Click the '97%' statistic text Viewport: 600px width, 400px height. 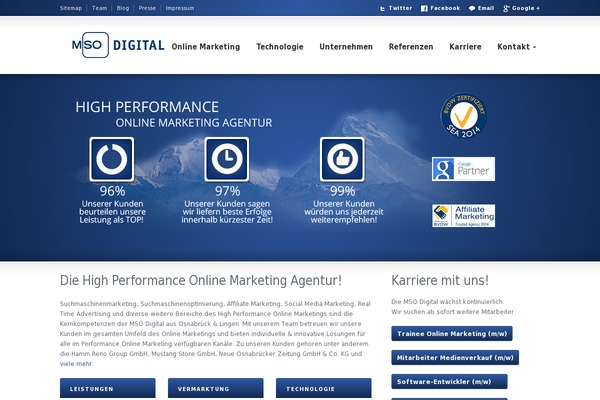click(227, 191)
